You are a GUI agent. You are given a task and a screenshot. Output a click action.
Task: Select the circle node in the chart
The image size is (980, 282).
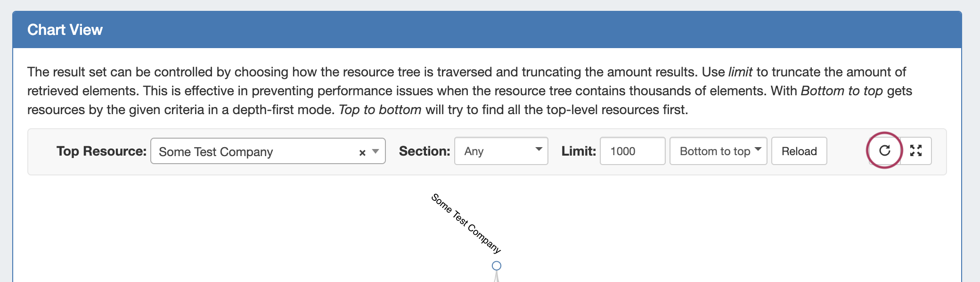497,266
